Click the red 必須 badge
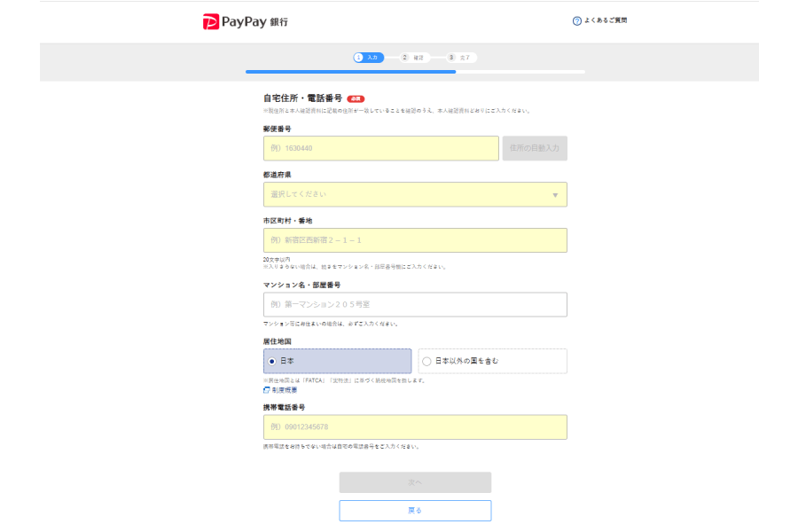This screenshot has width=798, height=532. coord(356,98)
